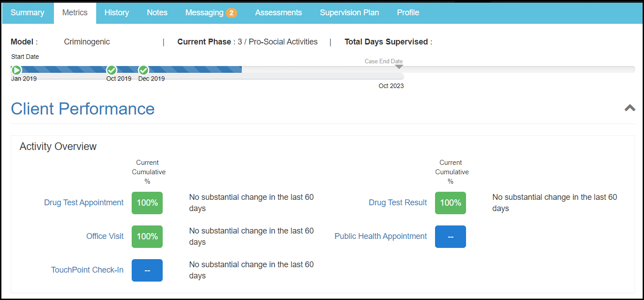This screenshot has height=300, width=644.
Task: Click the Messaging unread count badge
Action: coord(231,13)
